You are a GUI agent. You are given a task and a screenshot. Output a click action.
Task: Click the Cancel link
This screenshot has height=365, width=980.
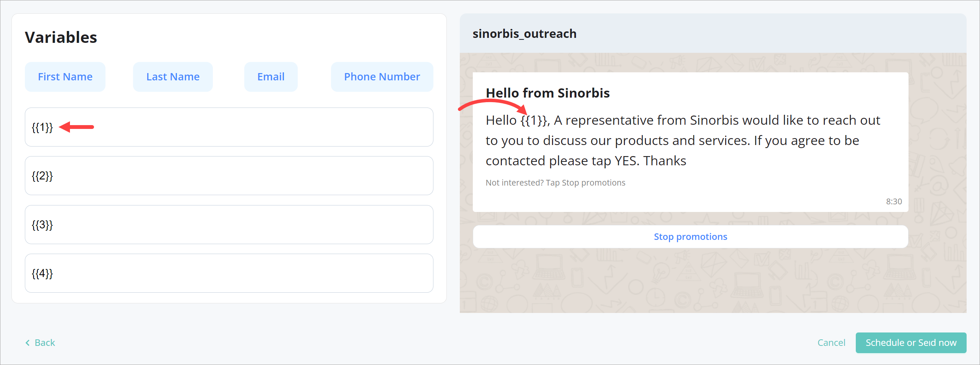tap(832, 342)
